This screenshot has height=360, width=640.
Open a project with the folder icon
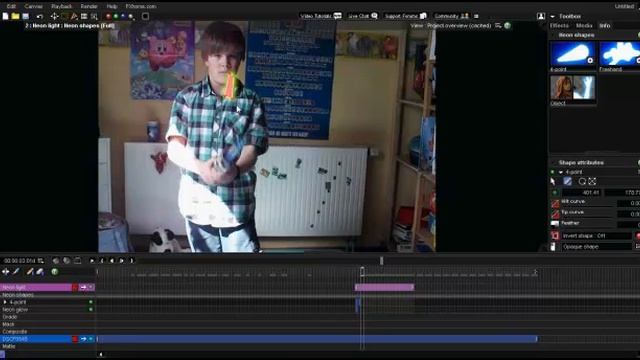click(x=16, y=16)
